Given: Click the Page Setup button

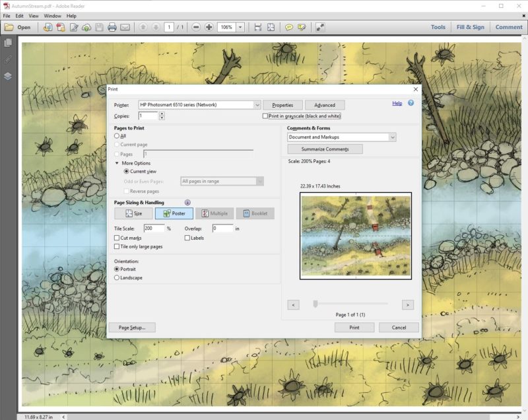Looking at the screenshot, I should (x=132, y=328).
